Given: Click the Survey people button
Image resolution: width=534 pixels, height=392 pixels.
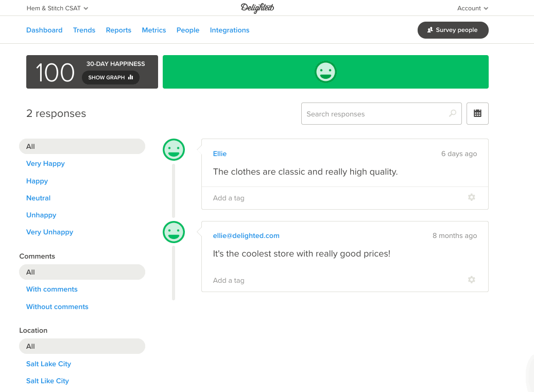Looking at the screenshot, I should coord(453,30).
